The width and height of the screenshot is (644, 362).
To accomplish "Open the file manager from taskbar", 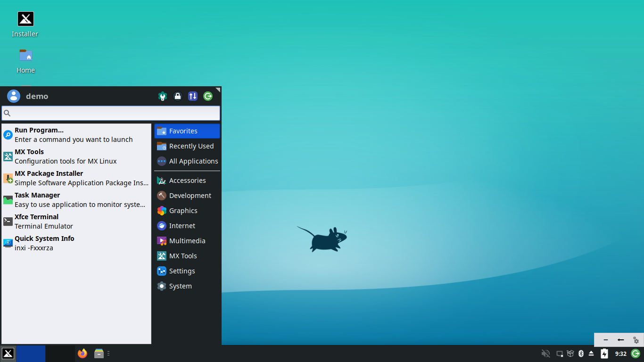I will tap(99, 354).
